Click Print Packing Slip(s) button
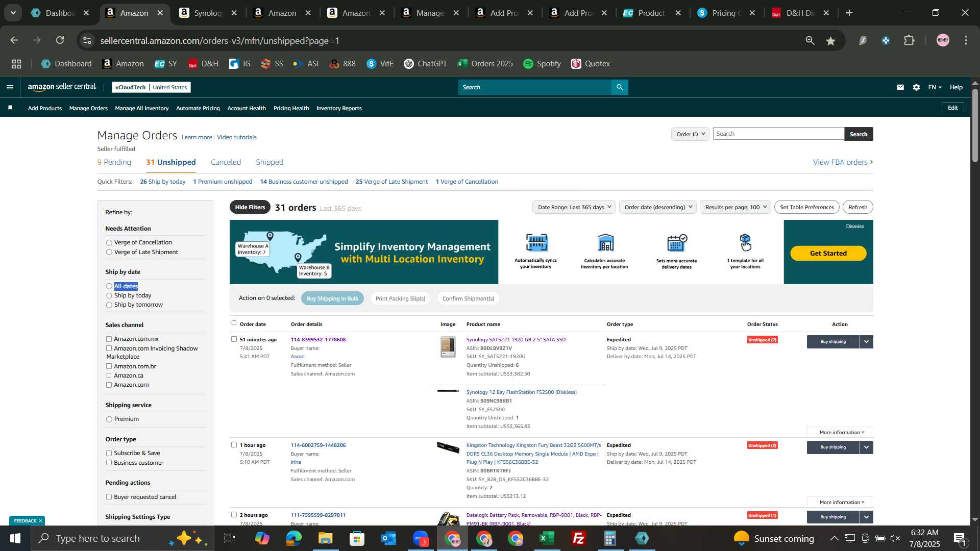 (x=400, y=298)
